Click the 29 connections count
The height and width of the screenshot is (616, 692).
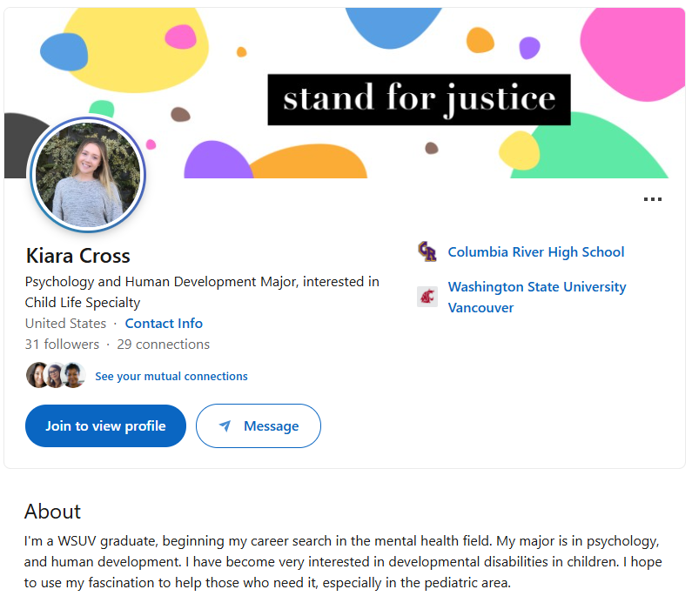pyautogui.click(x=163, y=345)
